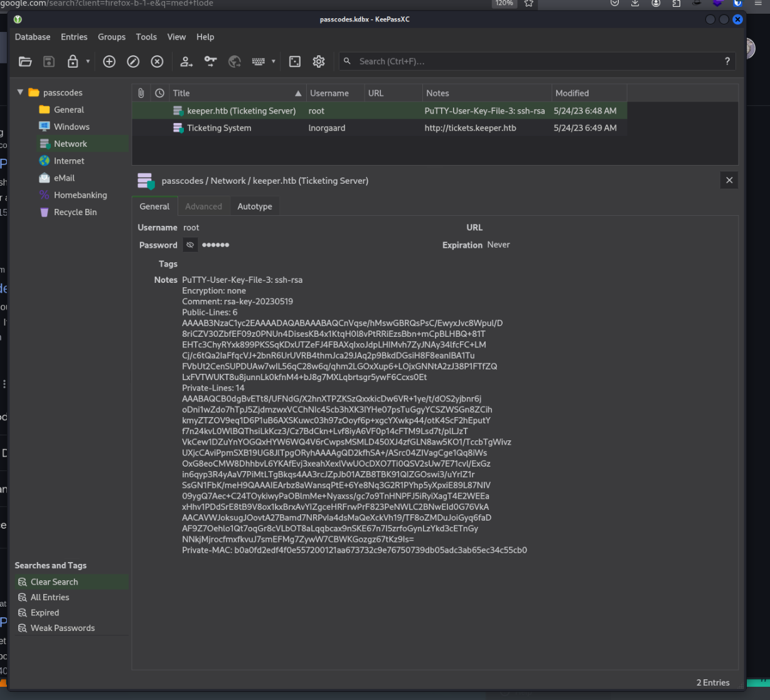Click in the Search entries field
Screen dimensions: 770x700
click(x=533, y=61)
